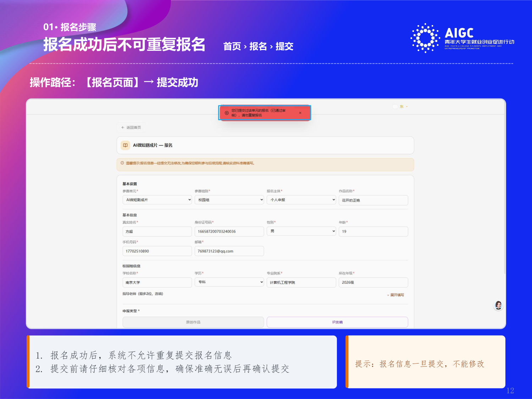Click the 温馨提示 warning banner text
Image resolution: width=532 pixels, height=399 pixels.
coord(190,163)
